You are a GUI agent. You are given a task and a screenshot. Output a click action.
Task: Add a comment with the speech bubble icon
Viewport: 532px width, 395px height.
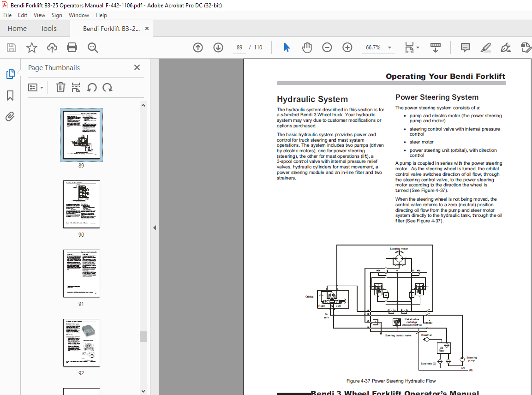(x=466, y=48)
